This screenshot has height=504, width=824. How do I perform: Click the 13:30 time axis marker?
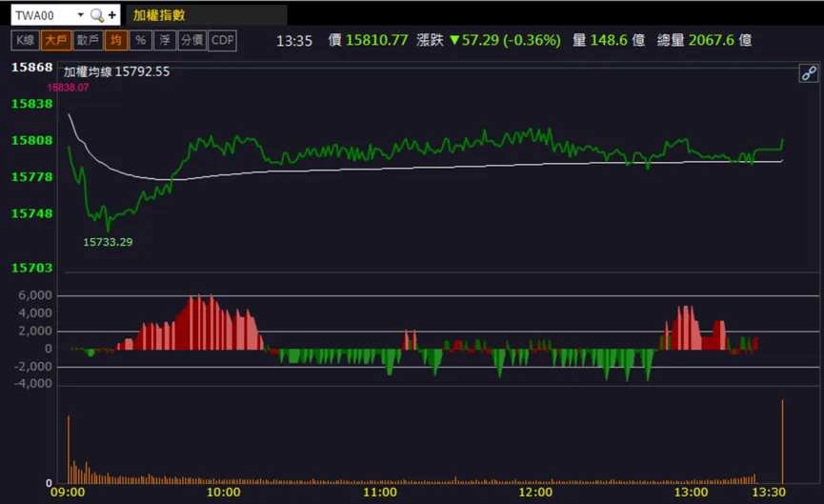[769, 493]
